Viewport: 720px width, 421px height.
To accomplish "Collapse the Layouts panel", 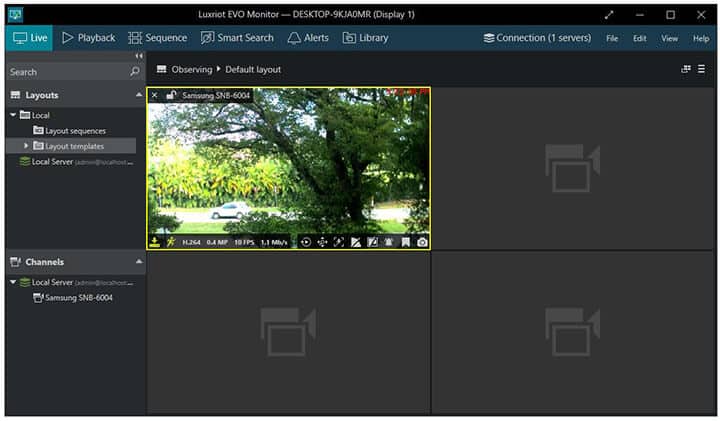I will point(138,95).
